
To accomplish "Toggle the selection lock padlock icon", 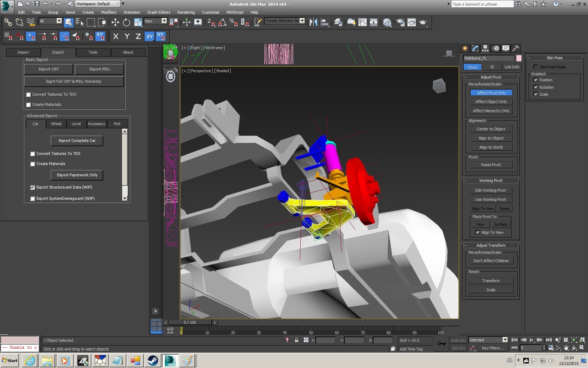I will [x=296, y=340].
